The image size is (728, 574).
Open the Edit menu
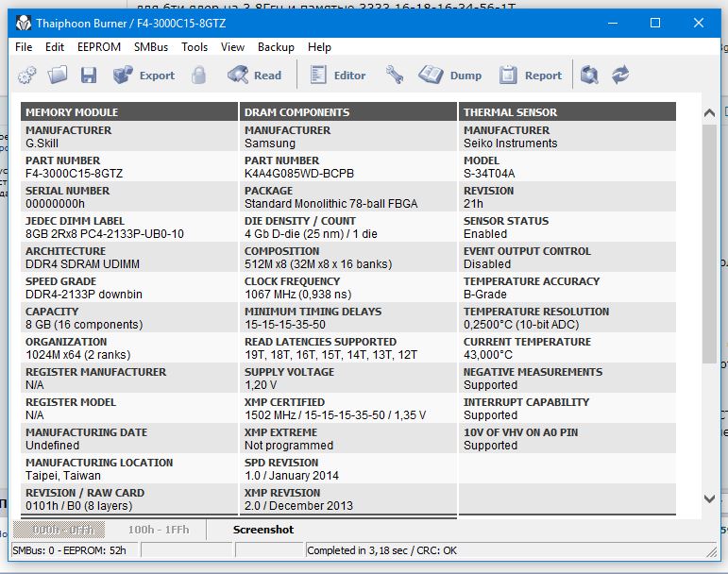(55, 47)
